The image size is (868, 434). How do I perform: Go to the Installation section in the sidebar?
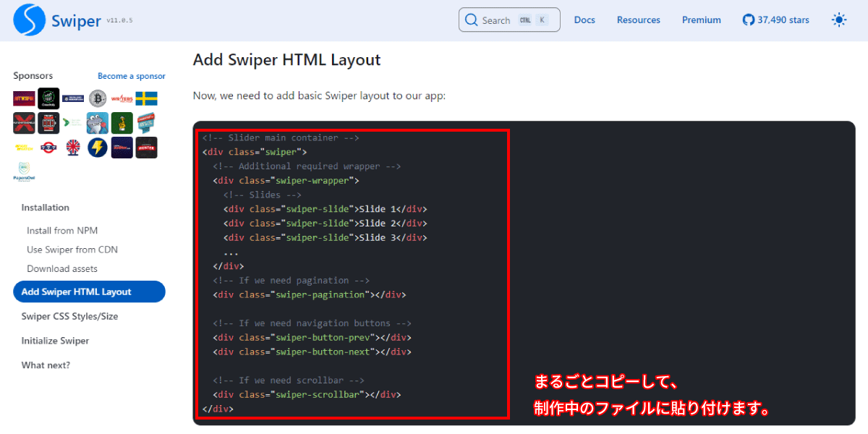pyautogui.click(x=46, y=208)
